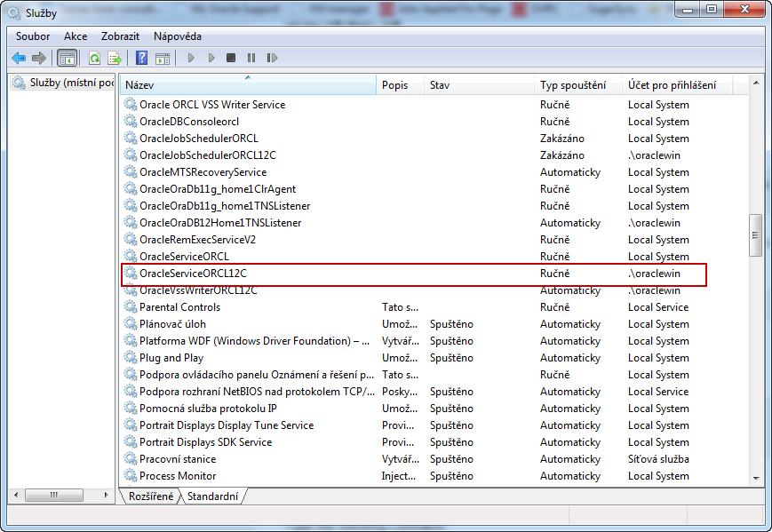Click the first Start service play icon
The width and height of the screenshot is (772, 532).
191,58
